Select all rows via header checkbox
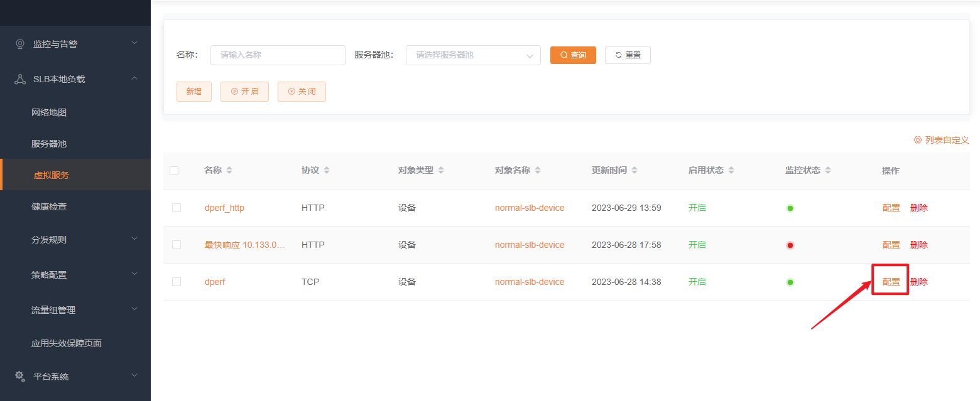 [x=174, y=171]
